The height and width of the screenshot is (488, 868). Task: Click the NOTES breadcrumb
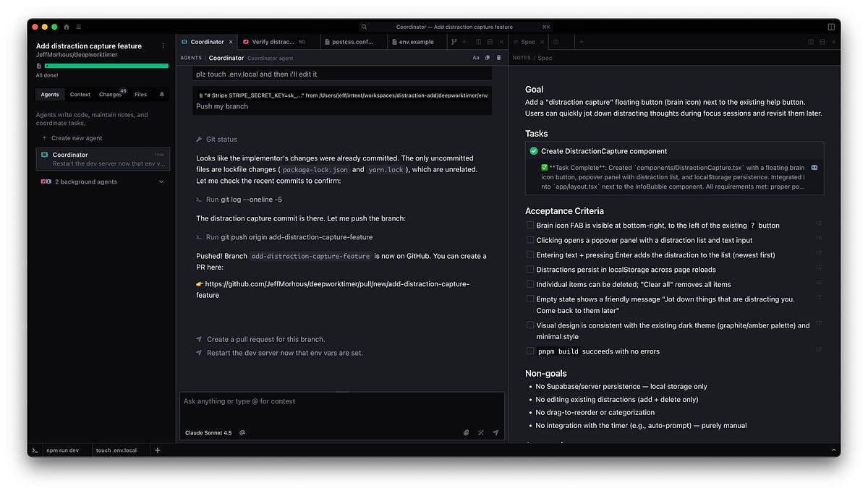pyautogui.click(x=522, y=58)
